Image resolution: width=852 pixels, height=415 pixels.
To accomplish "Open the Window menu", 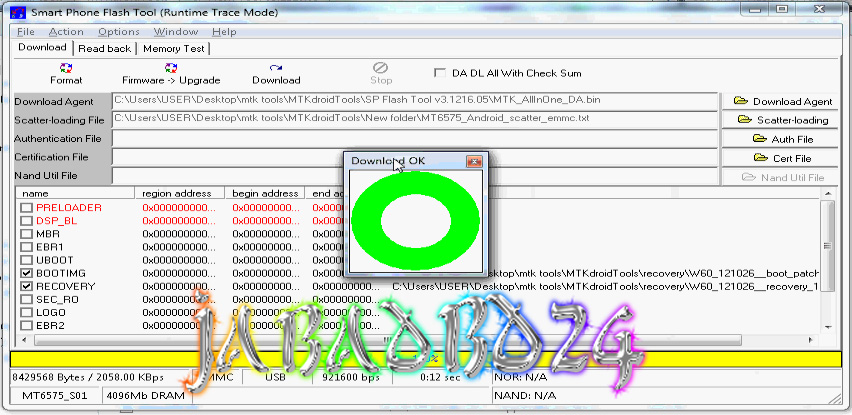I will point(176,32).
